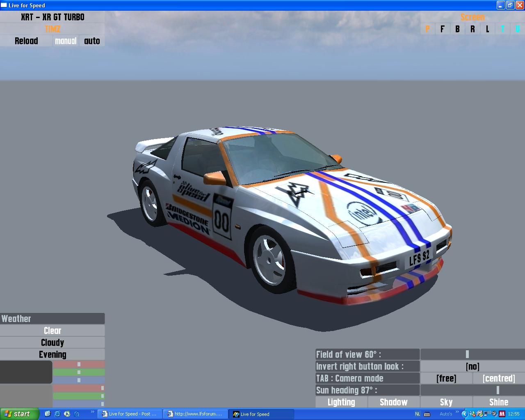Click the dark gray color preview swatch
525x420 pixels.
coord(26,372)
